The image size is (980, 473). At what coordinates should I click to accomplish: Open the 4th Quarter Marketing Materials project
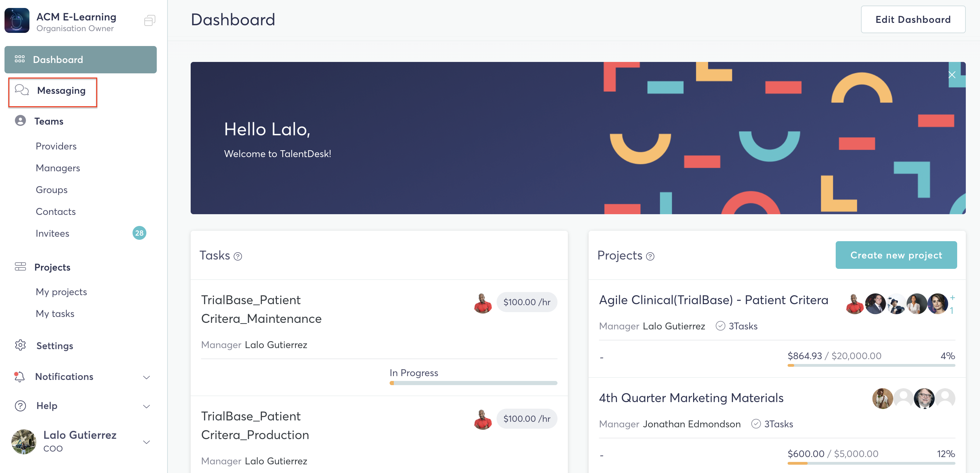(691, 398)
